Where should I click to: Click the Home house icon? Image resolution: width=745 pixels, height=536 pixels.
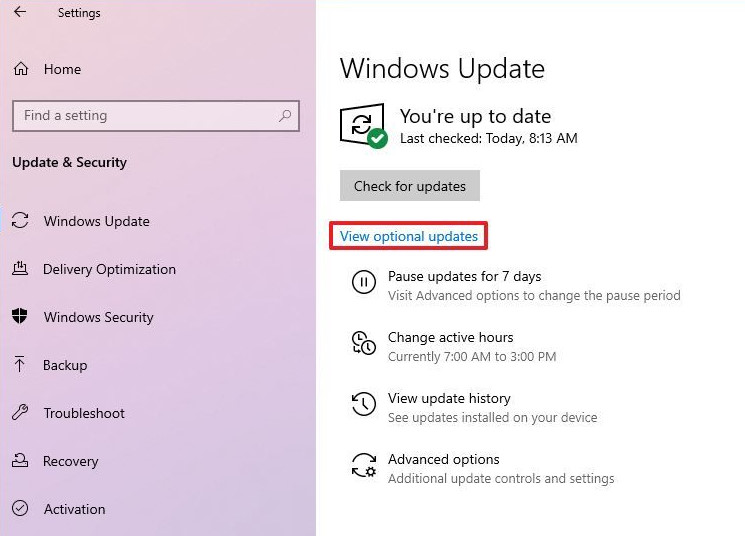pyautogui.click(x=20, y=69)
